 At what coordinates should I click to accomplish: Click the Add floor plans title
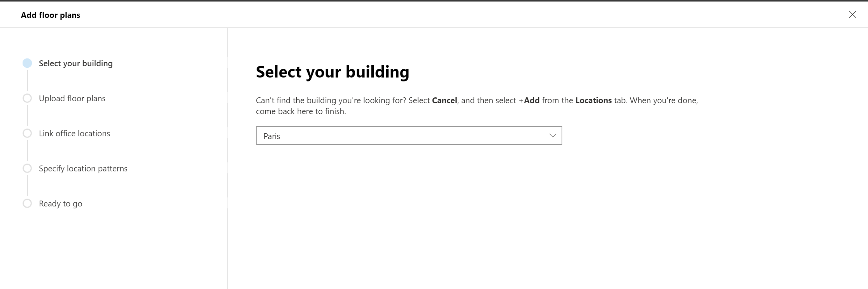(51, 15)
